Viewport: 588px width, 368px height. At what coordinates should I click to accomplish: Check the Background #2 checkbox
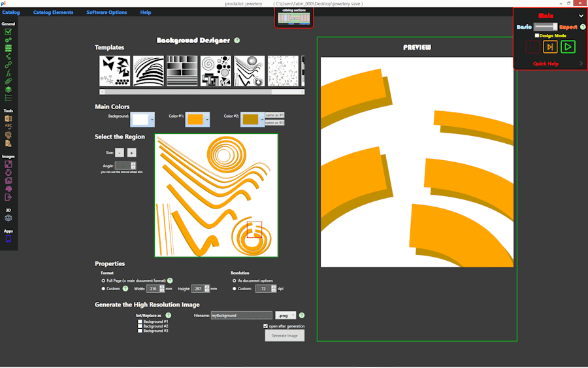tap(140, 326)
